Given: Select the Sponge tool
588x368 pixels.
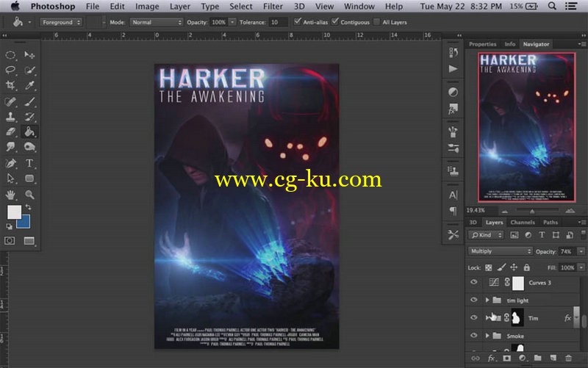Looking at the screenshot, I should (29, 146).
